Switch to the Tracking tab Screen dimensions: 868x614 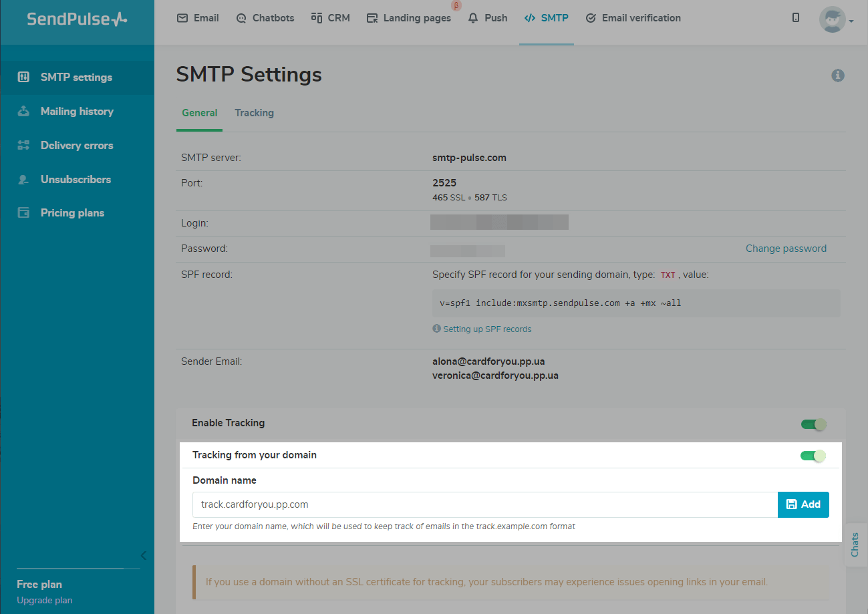(x=254, y=113)
